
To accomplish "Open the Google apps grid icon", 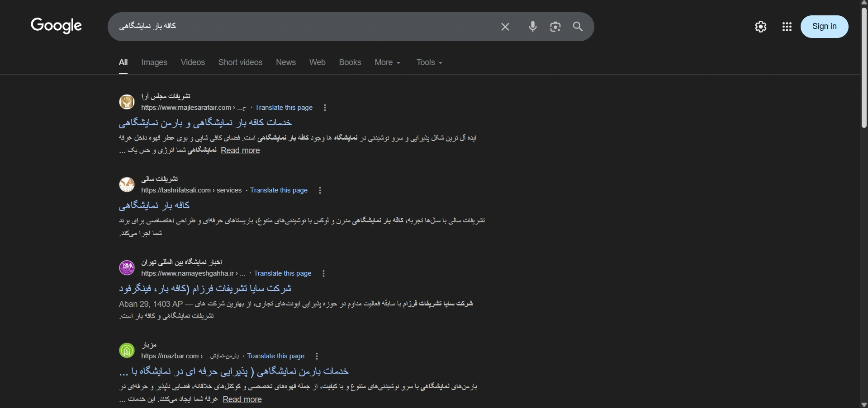I will 787,27.
